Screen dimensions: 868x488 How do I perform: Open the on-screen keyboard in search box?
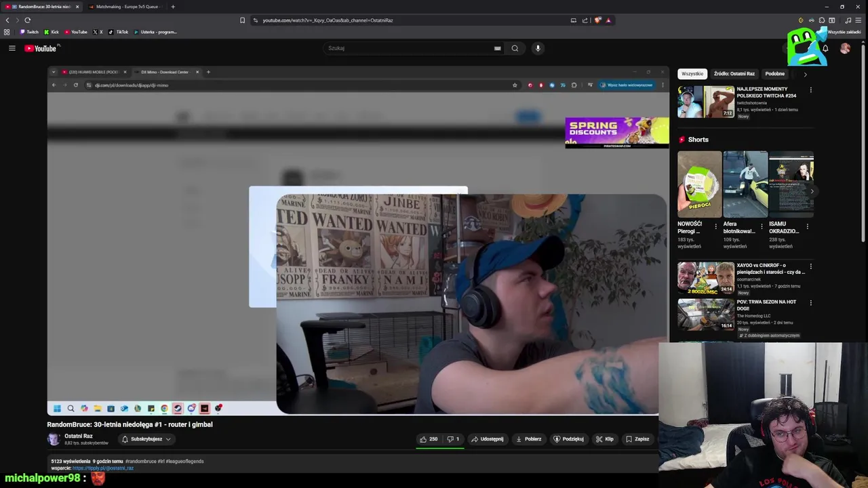tap(497, 48)
